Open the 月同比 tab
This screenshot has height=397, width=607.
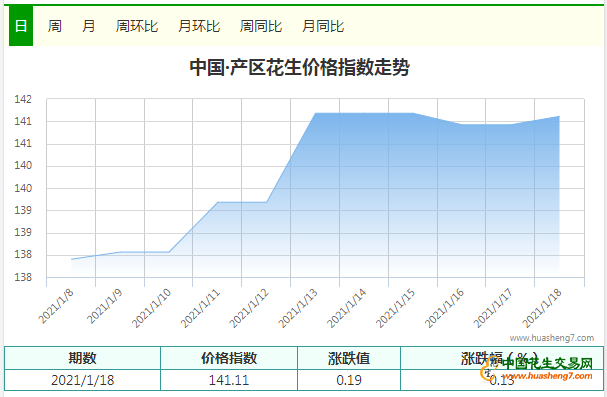[323, 26]
